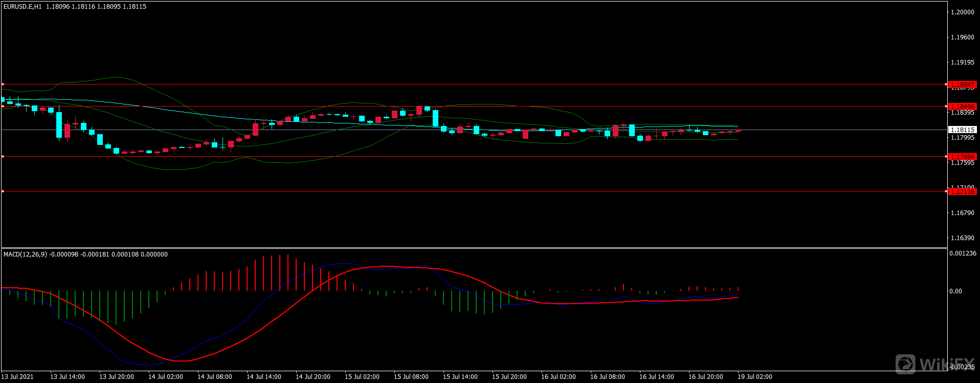Click the 19 Jul 02:00 time axis label
980x383 pixels.
754,377
